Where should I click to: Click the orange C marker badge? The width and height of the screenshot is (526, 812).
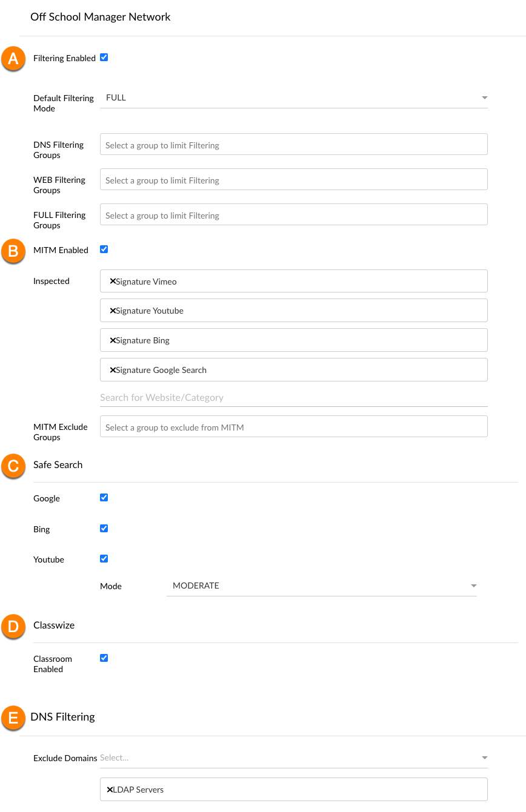pyautogui.click(x=13, y=466)
